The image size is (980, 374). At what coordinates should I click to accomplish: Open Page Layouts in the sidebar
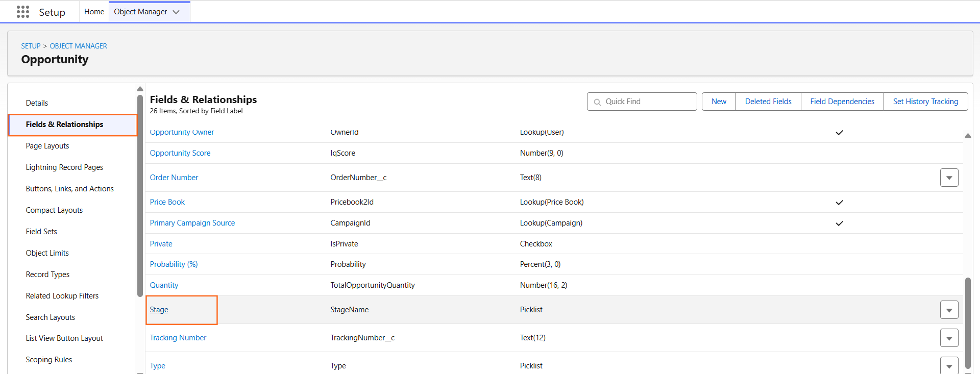pos(47,146)
